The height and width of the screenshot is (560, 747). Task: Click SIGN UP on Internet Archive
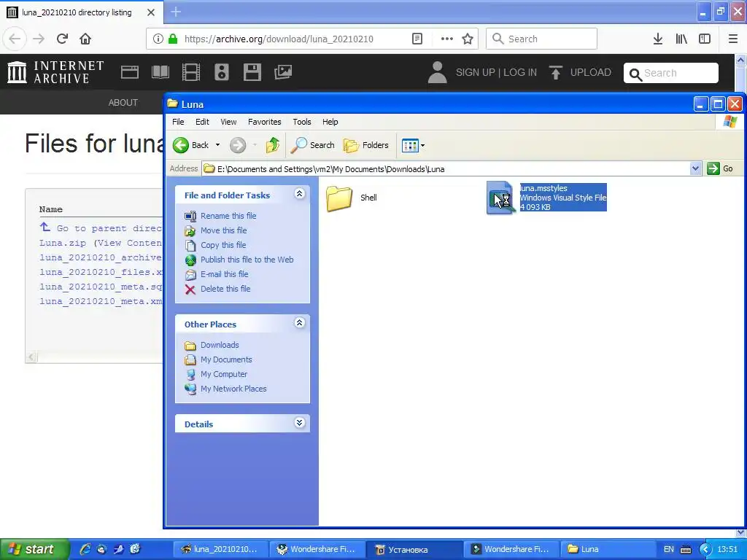click(475, 72)
